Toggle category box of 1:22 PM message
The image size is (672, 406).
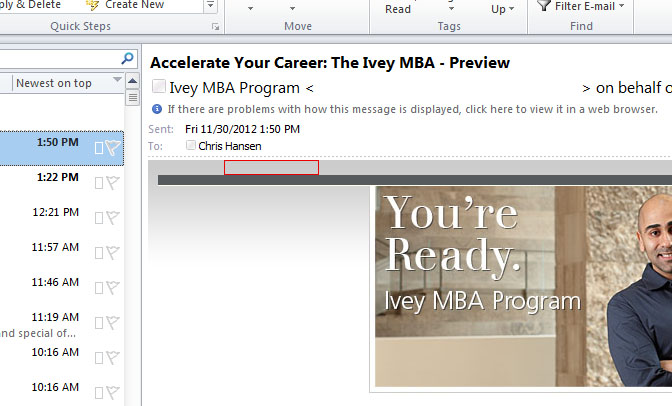click(x=99, y=183)
